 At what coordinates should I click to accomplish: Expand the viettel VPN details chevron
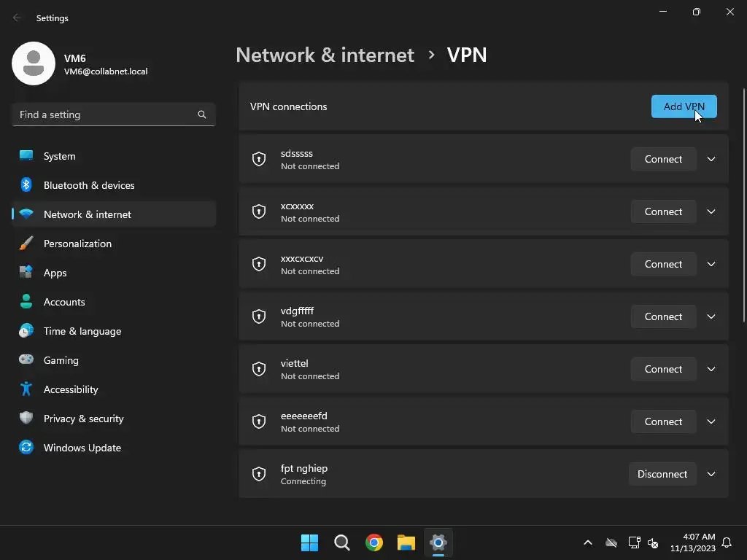pyautogui.click(x=711, y=369)
